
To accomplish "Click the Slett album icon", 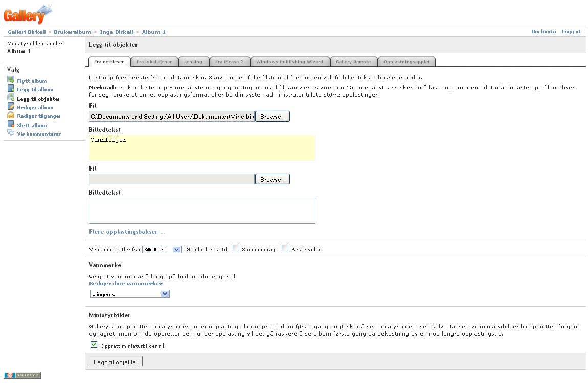I will point(11,125).
